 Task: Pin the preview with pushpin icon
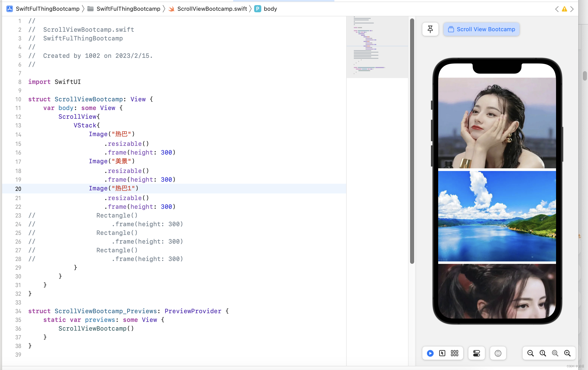click(430, 29)
